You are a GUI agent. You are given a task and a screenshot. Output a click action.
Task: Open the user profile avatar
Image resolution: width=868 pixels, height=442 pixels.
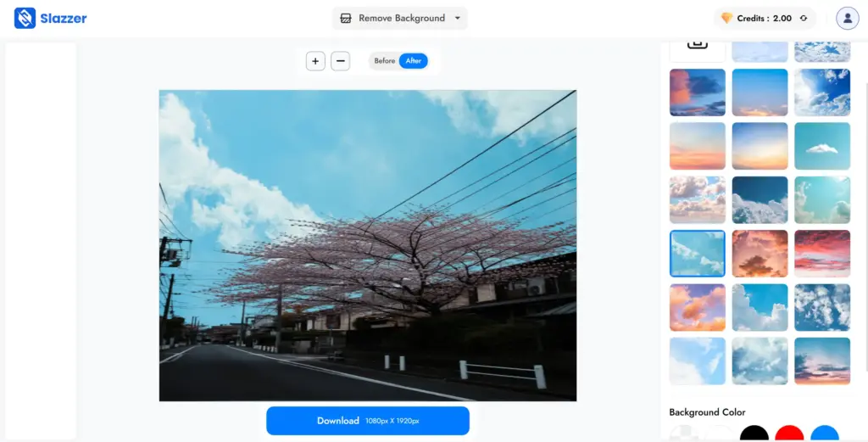pos(847,18)
